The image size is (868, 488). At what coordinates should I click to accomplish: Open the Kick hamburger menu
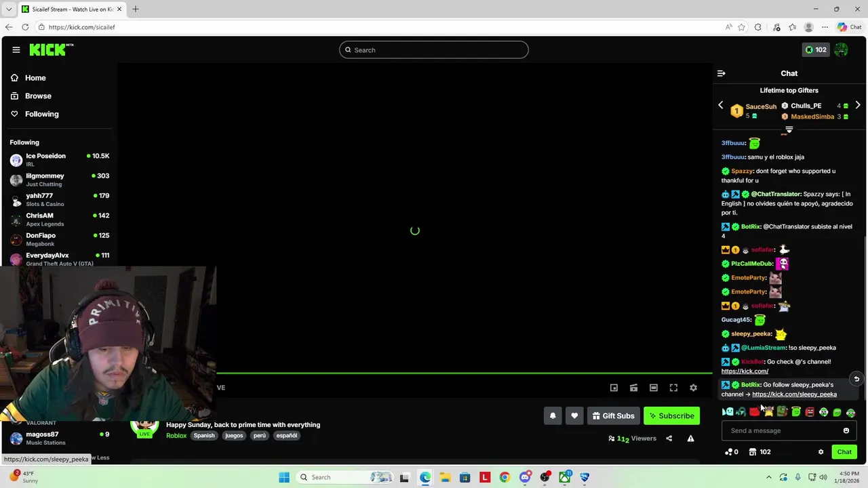point(16,49)
